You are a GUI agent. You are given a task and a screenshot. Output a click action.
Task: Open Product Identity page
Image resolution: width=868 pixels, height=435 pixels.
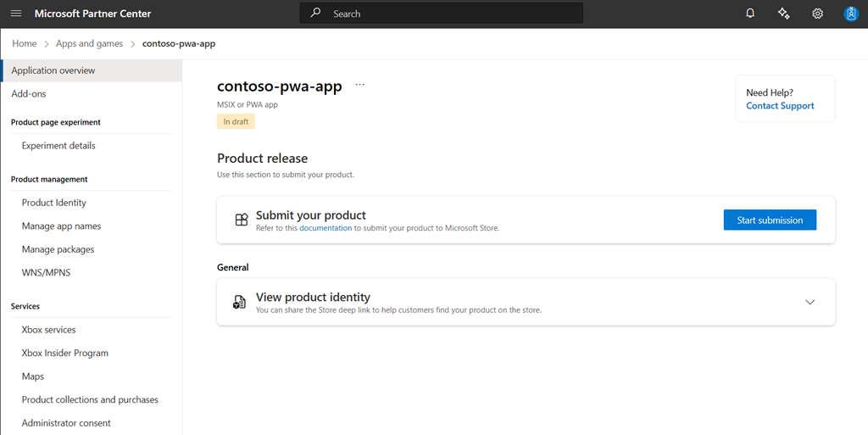pos(54,203)
